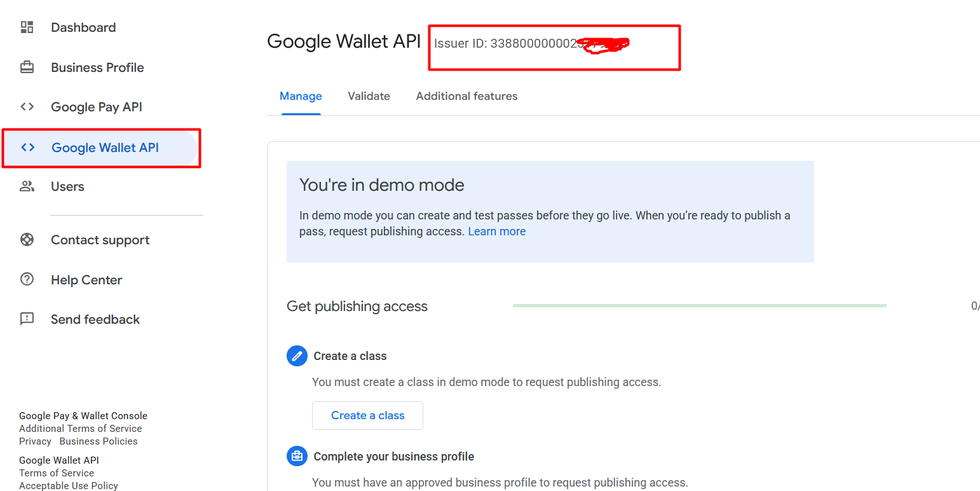Viewport: 980px width, 491px height.
Task: Click the Create a class step title
Action: (350, 356)
